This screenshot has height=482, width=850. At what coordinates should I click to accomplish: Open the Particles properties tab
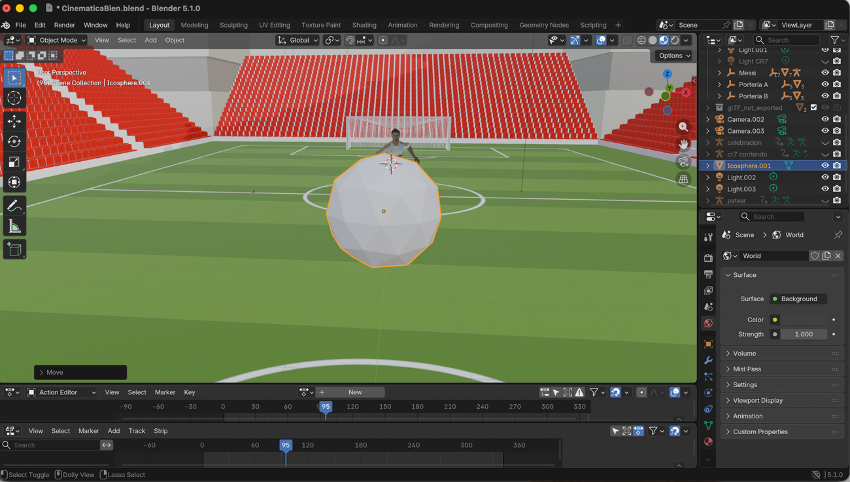708,376
